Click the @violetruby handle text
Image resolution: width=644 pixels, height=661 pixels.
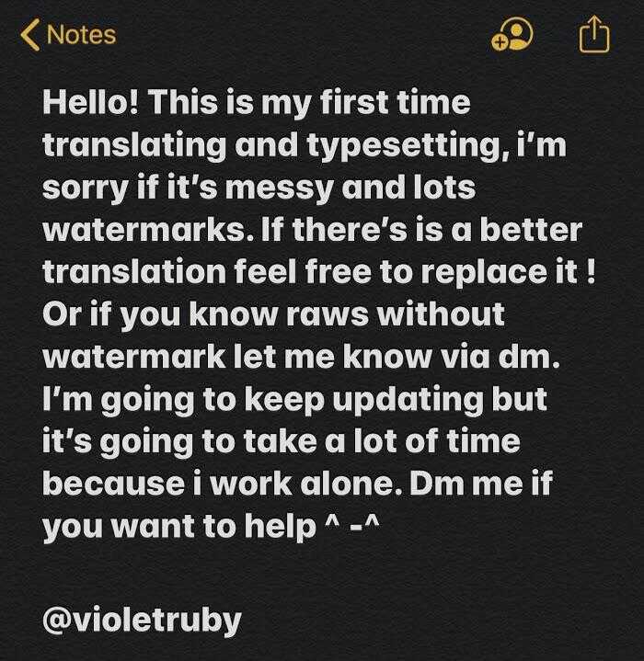(x=142, y=621)
